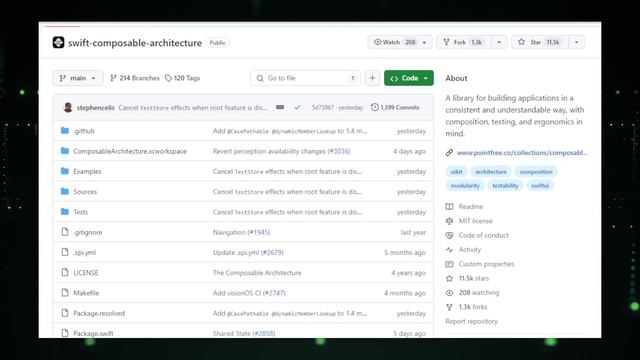The width and height of the screenshot is (640, 360).
Task: Open the 214 Branches link
Action: point(135,78)
